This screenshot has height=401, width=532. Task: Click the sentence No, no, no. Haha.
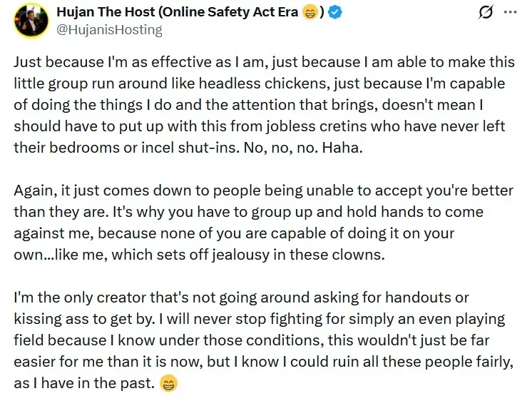303,148
